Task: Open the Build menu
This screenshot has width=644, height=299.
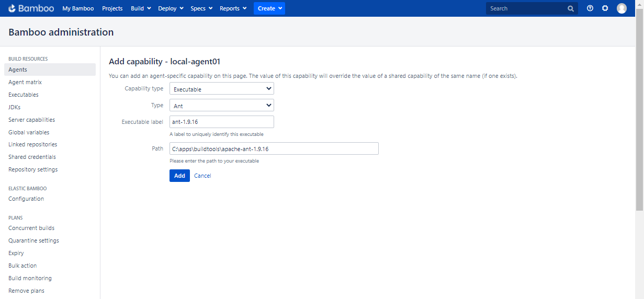Action: point(141,8)
